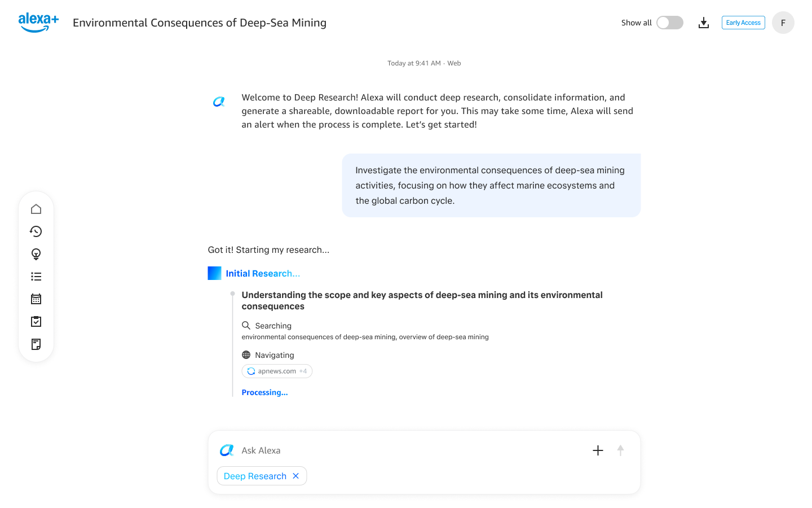The height and width of the screenshot is (508, 812).
Task: Click the blue square Initial Research indicator
Action: 215,273
